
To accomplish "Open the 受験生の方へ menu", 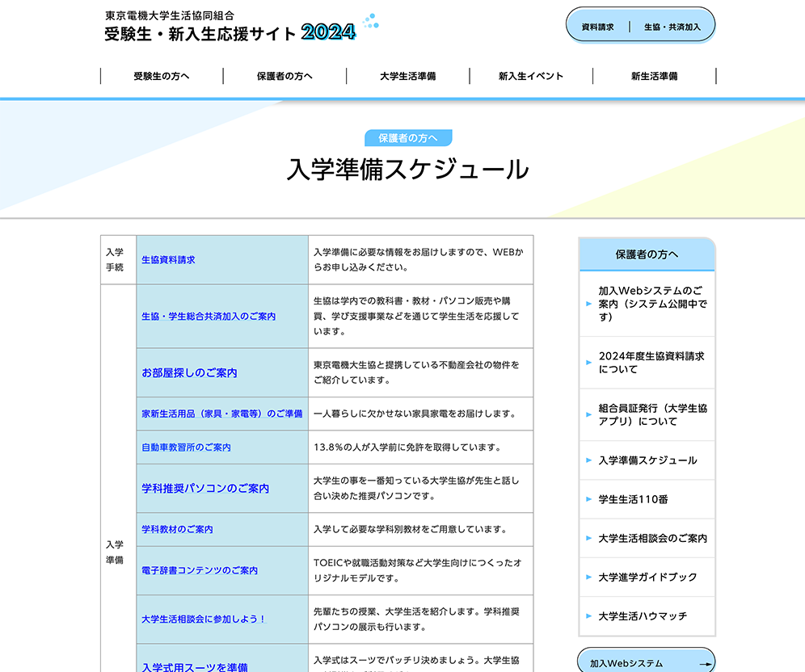I will [162, 76].
